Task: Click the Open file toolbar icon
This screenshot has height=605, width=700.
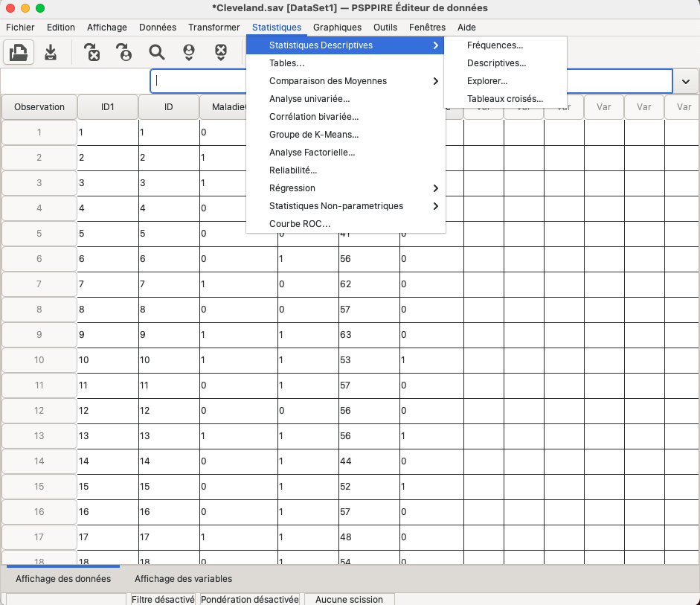Action: click(x=19, y=52)
